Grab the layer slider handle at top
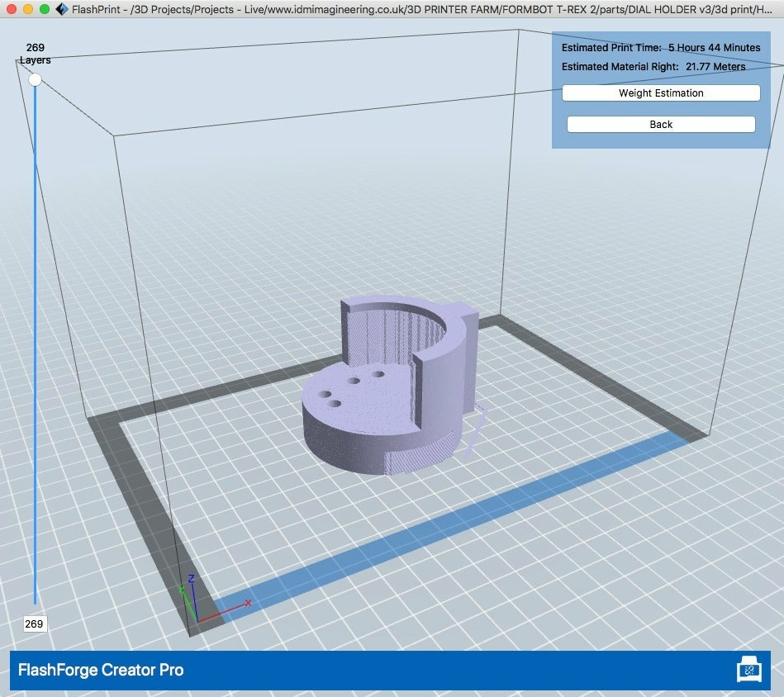The height and width of the screenshot is (697, 784). point(35,80)
